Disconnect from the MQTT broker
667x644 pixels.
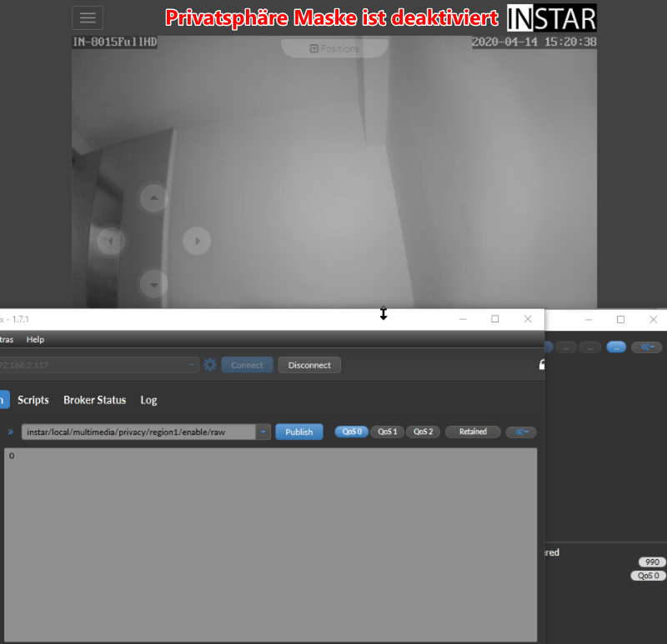click(309, 365)
